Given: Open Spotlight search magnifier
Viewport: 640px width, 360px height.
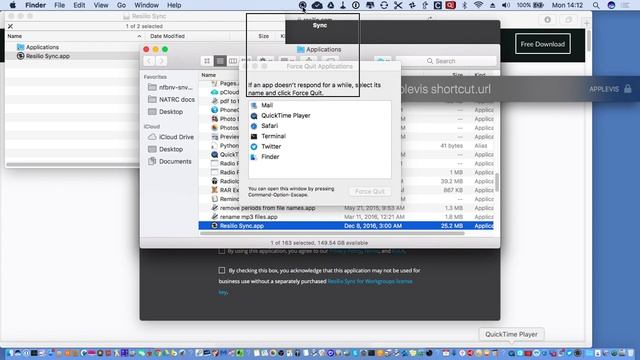Looking at the screenshot, I should point(596,5).
